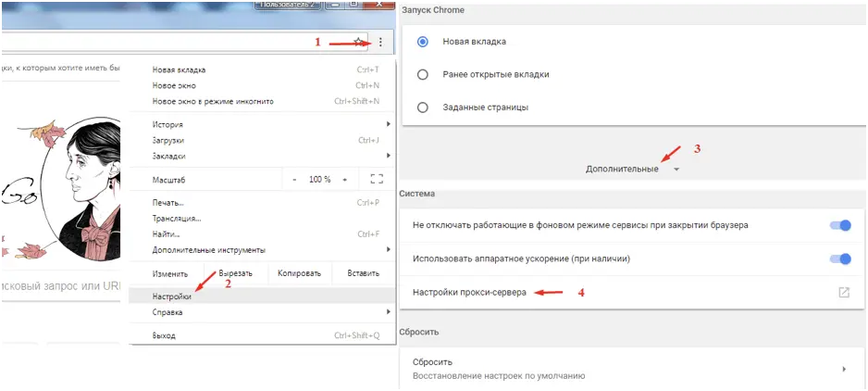
Task: Toggle fullscreen icon in Масштаб row
Action: (x=377, y=179)
